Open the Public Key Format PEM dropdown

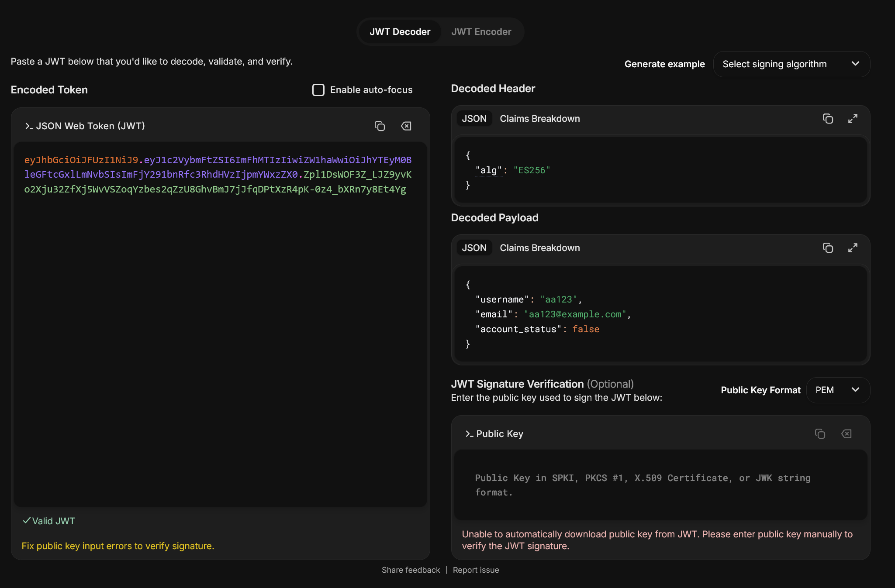(837, 390)
